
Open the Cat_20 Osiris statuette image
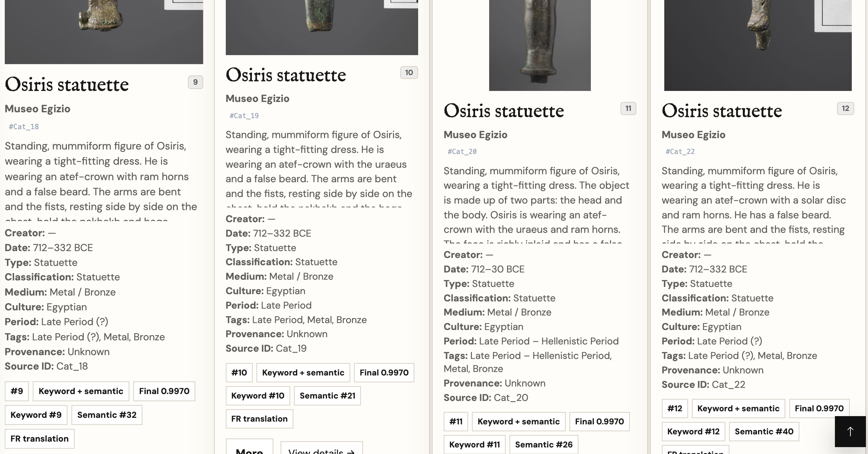click(540, 45)
